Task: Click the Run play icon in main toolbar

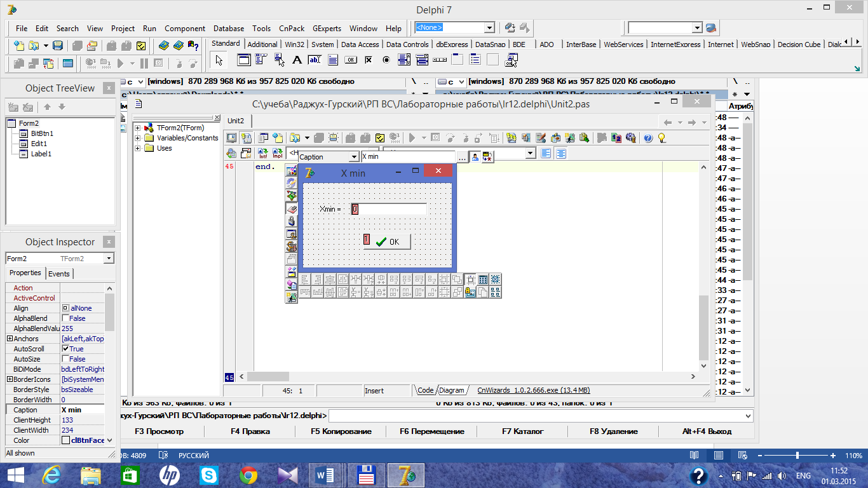Action: pyautogui.click(x=121, y=64)
